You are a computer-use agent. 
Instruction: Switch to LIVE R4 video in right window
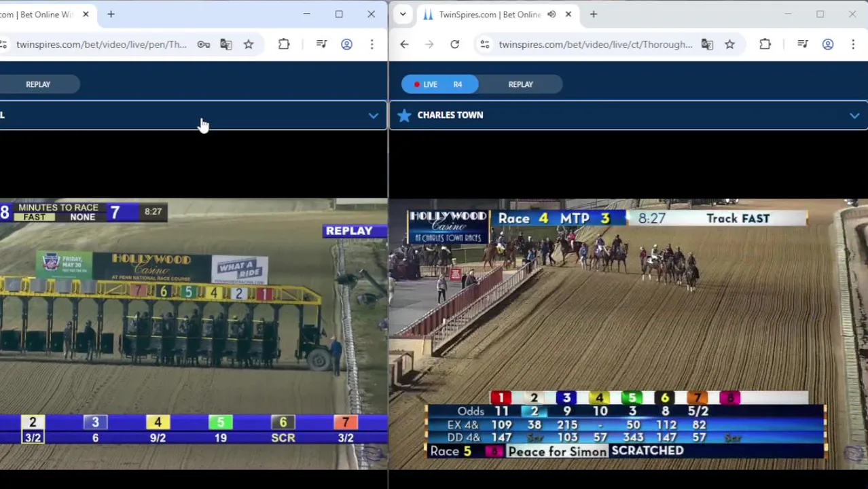coord(439,84)
